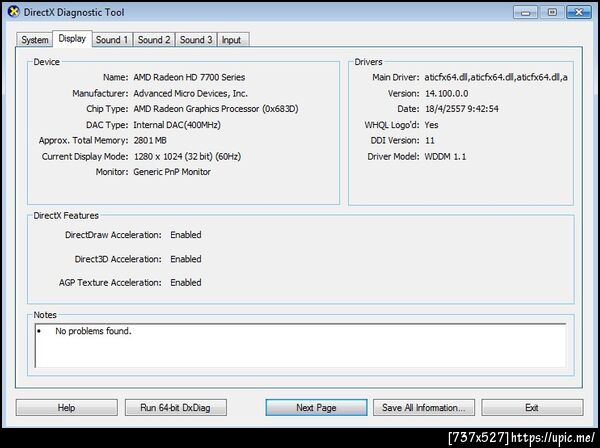
Task: Click the 'Generic PnP Monitor' value
Action: click(x=172, y=172)
